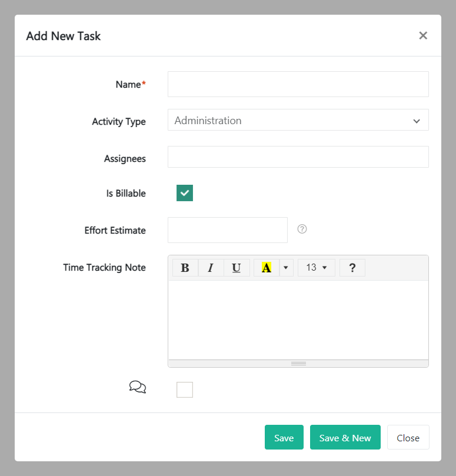Click the comments speech bubble icon
This screenshot has width=456, height=476.
137,387
